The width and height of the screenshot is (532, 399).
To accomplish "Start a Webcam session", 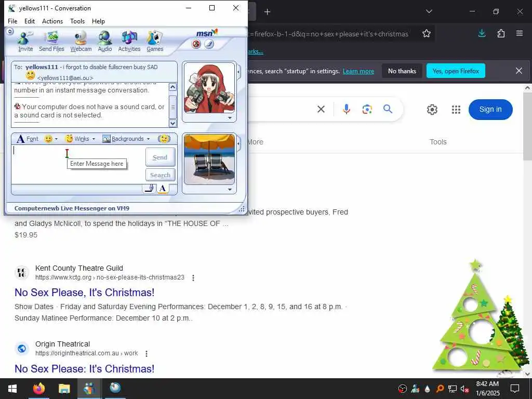I will 81,42.
